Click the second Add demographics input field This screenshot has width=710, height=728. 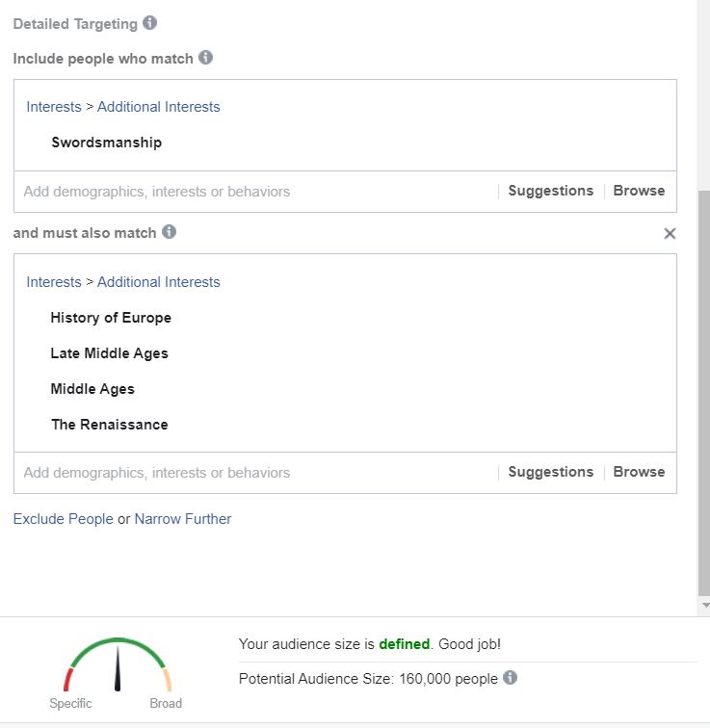coord(255,473)
